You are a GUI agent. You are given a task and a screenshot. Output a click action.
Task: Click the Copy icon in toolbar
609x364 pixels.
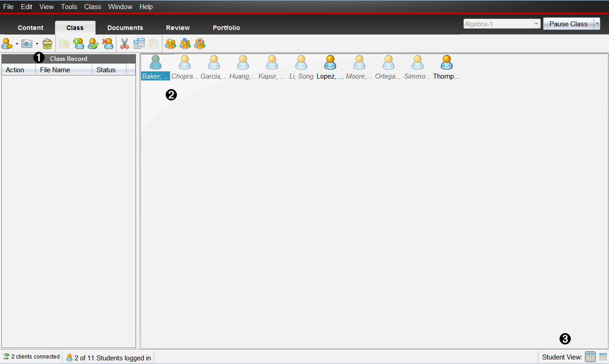pyautogui.click(x=139, y=44)
